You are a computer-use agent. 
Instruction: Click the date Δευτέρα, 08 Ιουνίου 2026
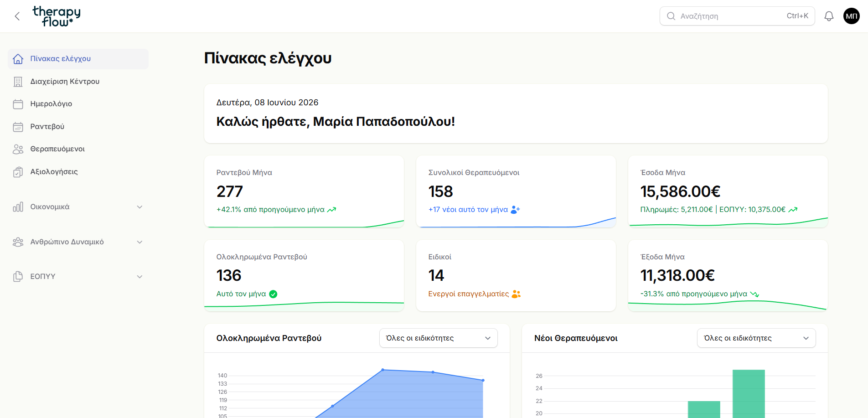coord(268,103)
